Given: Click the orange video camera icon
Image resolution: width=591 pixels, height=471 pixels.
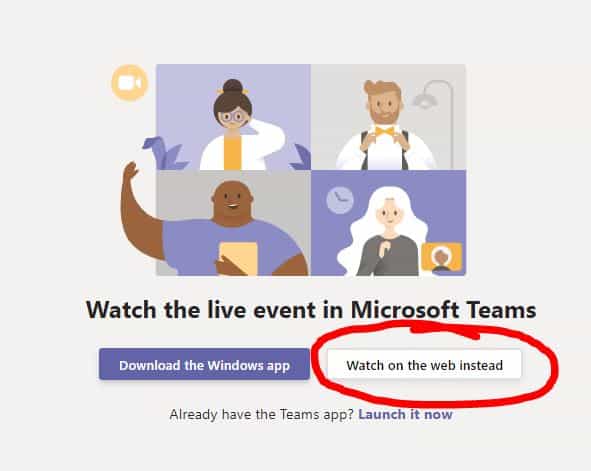Looking at the screenshot, I should click(x=130, y=83).
